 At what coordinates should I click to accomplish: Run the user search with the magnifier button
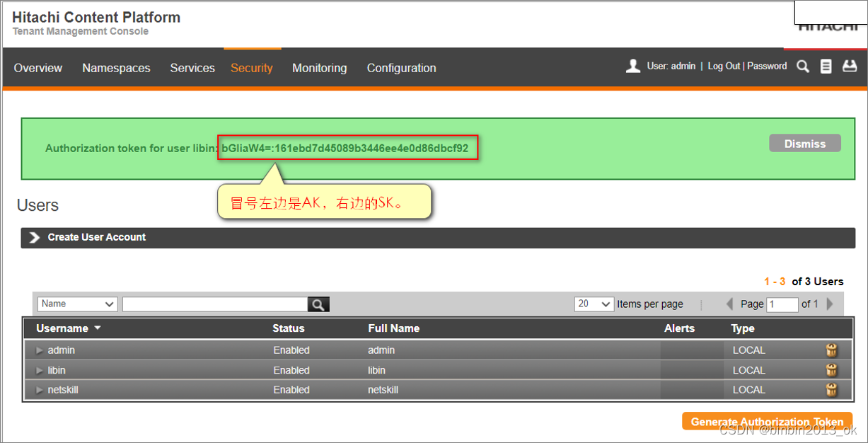(x=318, y=304)
